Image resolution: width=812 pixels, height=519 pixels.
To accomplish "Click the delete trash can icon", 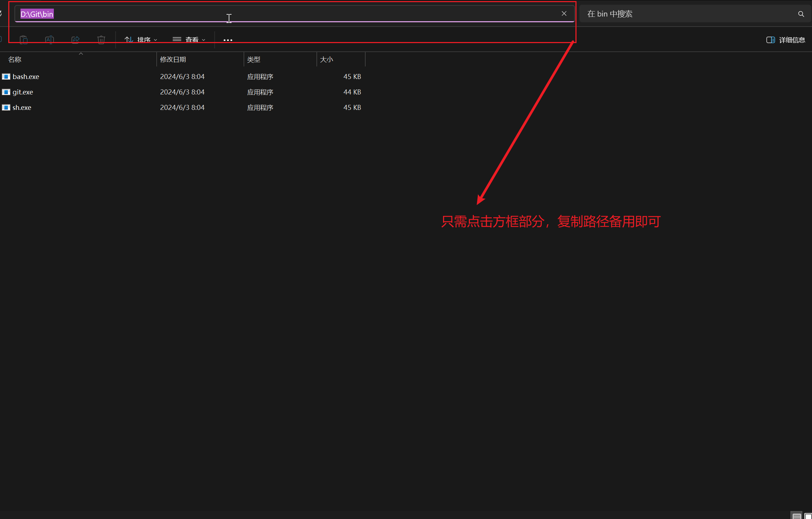I will click(x=101, y=40).
